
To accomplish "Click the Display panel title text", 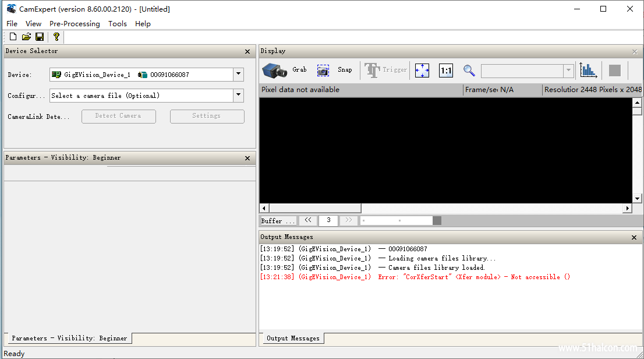I will pyautogui.click(x=273, y=51).
